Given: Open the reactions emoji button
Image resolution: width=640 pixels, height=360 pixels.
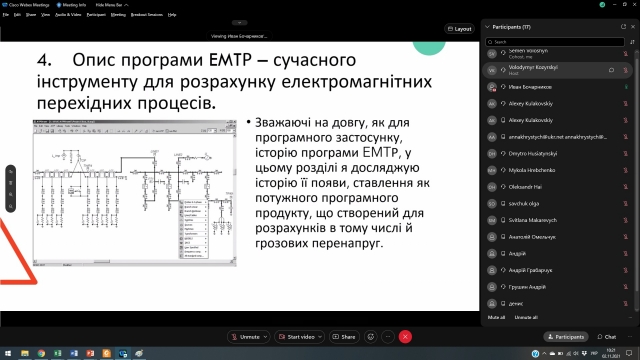Looking at the screenshot, I should coord(371,337).
